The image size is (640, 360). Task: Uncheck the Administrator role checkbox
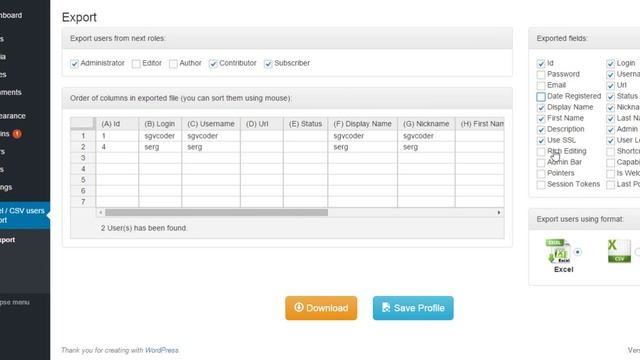(x=74, y=64)
